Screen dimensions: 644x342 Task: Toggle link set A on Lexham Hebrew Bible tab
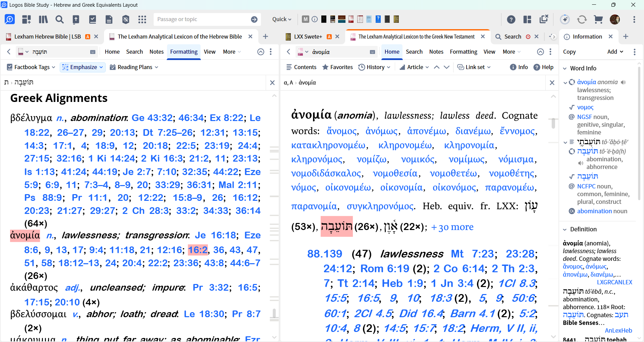(x=88, y=37)
